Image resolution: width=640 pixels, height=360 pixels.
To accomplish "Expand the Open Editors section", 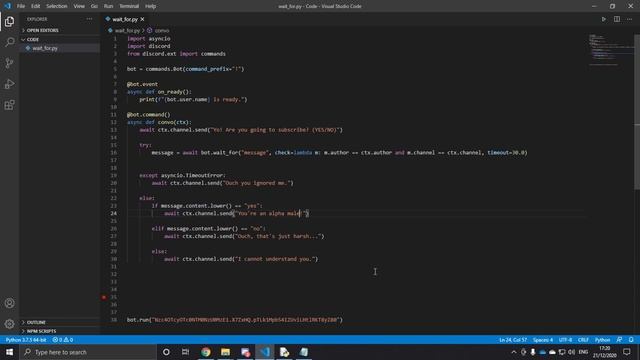I will [60, 30].
